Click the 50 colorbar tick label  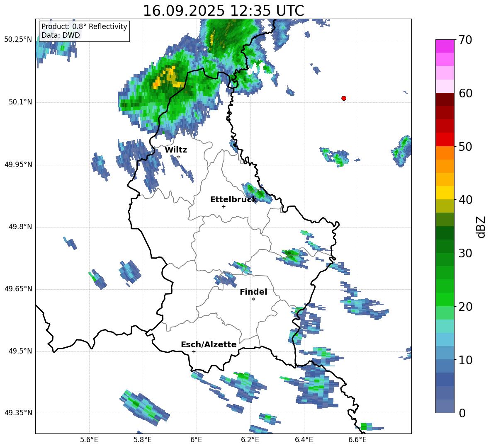click(x=465, y=146)
